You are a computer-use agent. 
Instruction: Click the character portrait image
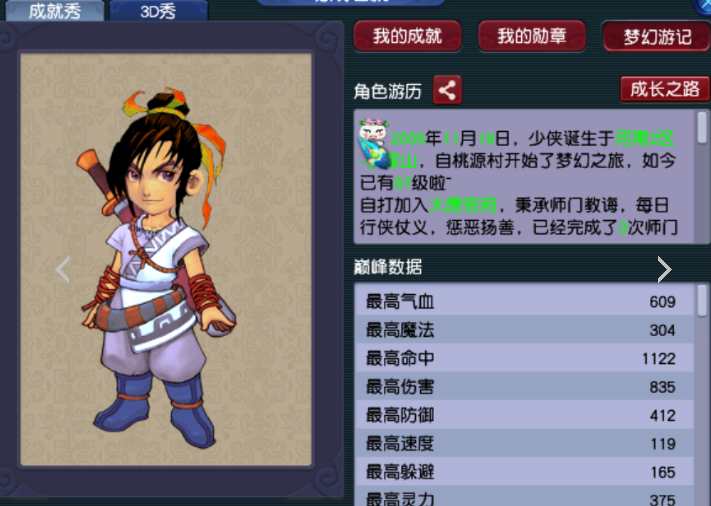(158, 269)
